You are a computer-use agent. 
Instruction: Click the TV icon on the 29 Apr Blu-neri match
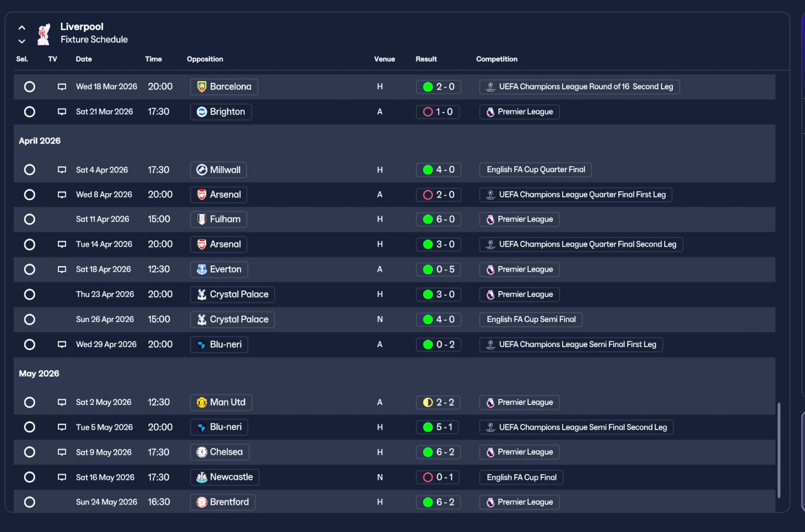coord(62,345)
